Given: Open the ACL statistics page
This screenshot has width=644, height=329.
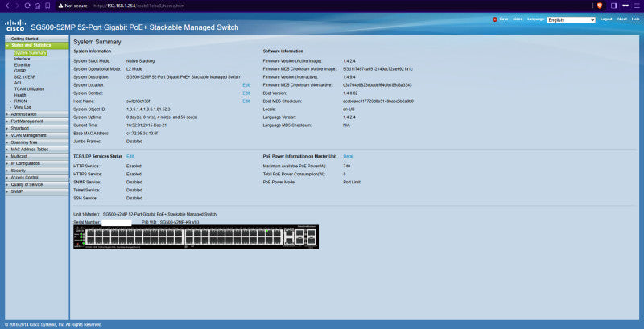Looking at the screenshot, I should 18,83.
